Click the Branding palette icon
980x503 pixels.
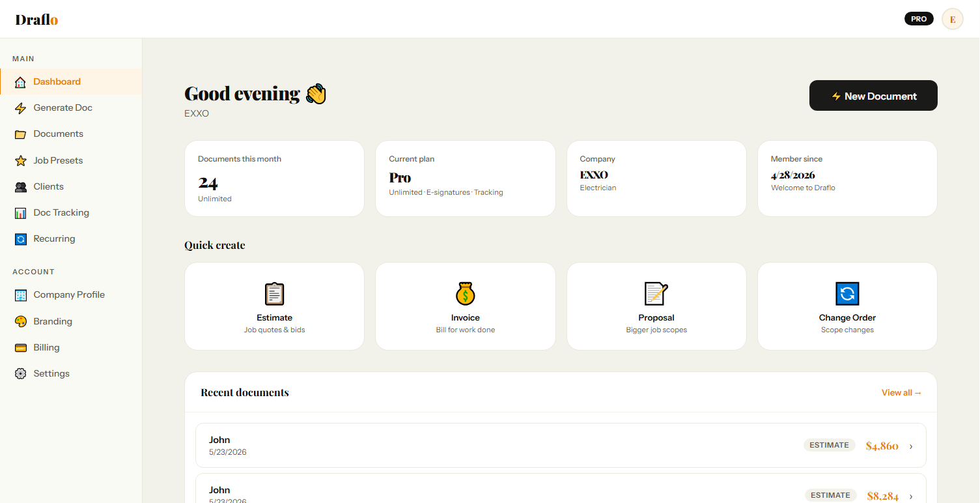[x=20, y=321]
